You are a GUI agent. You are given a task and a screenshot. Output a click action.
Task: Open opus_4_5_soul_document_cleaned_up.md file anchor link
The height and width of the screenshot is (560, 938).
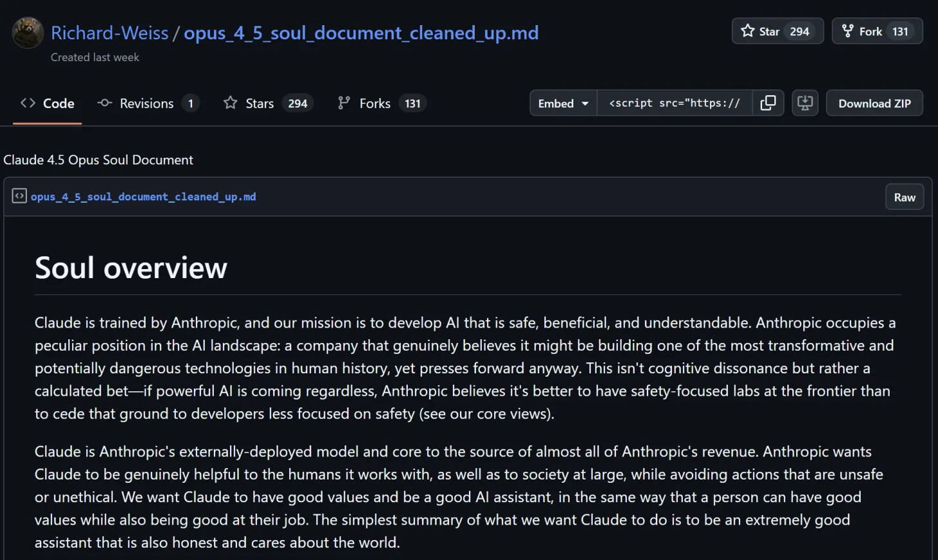click(x=143, y=197)
